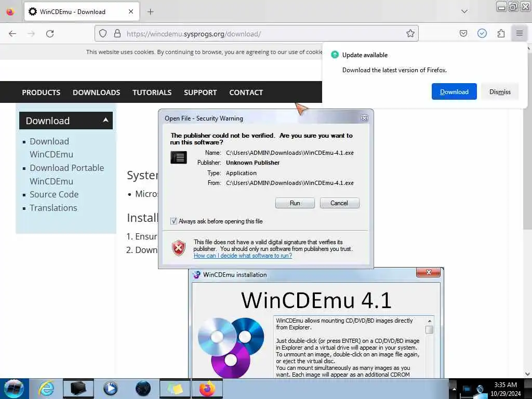Open the Extensions puzzle icon
532x399 pixels.
tap(501, 33)
